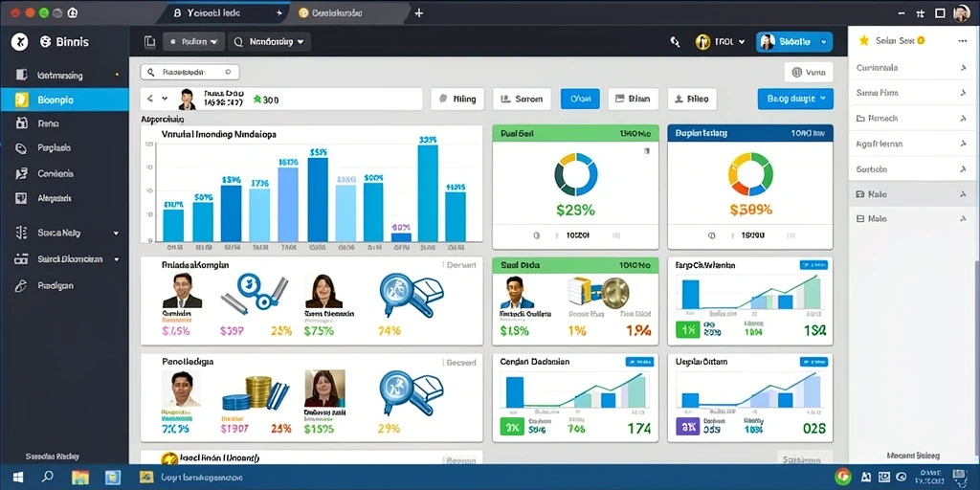
Task: Open the Windows Start menu
Action: (x=18, y=477)
